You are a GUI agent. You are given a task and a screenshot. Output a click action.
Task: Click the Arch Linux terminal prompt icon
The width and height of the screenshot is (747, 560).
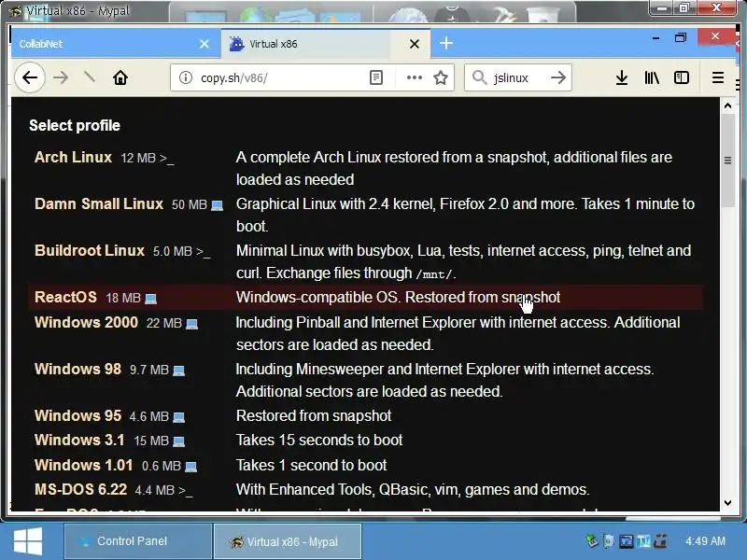[167, 158]
